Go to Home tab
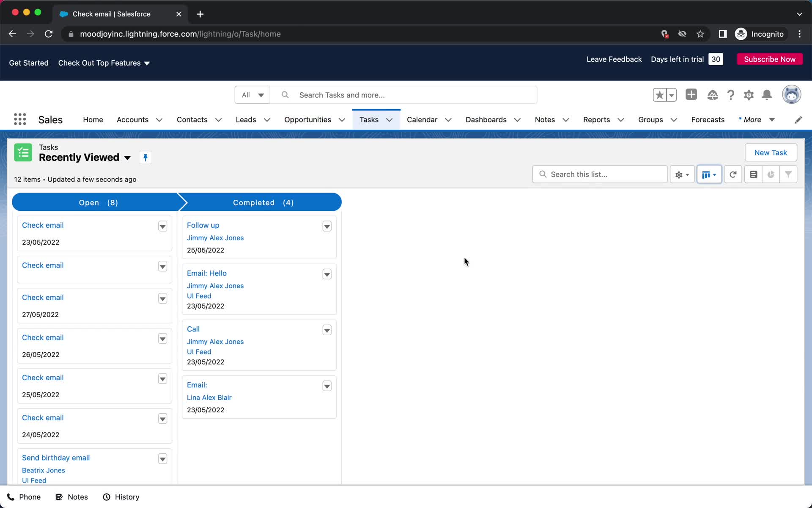Image resolution: width=812 pixels, height=508 pixels. (x=93, y=120)
